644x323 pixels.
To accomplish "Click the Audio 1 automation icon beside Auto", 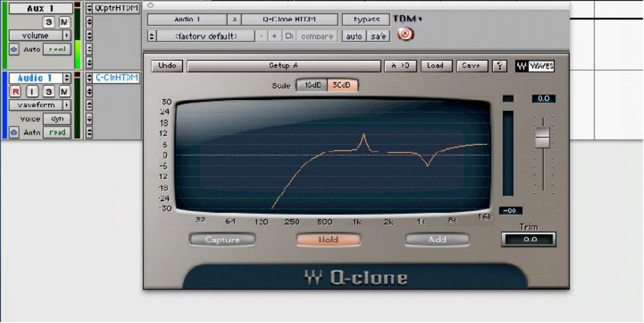I will point(14,133).
